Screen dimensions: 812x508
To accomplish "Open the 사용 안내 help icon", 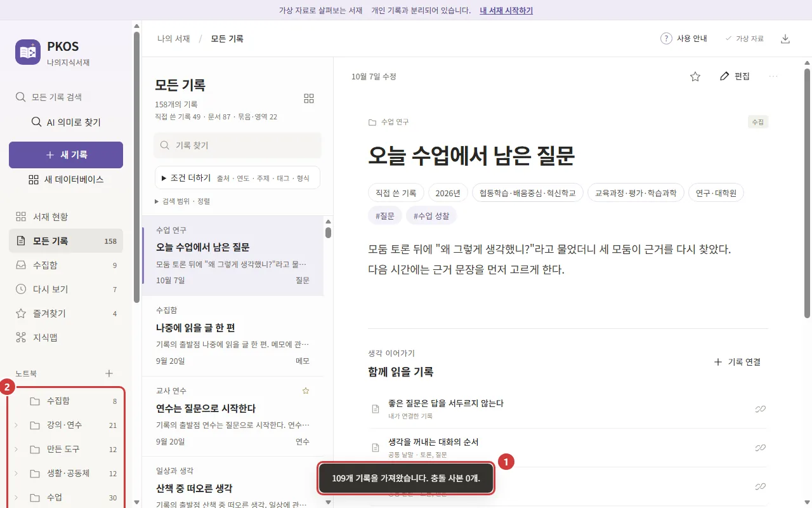I will point(666,39).
